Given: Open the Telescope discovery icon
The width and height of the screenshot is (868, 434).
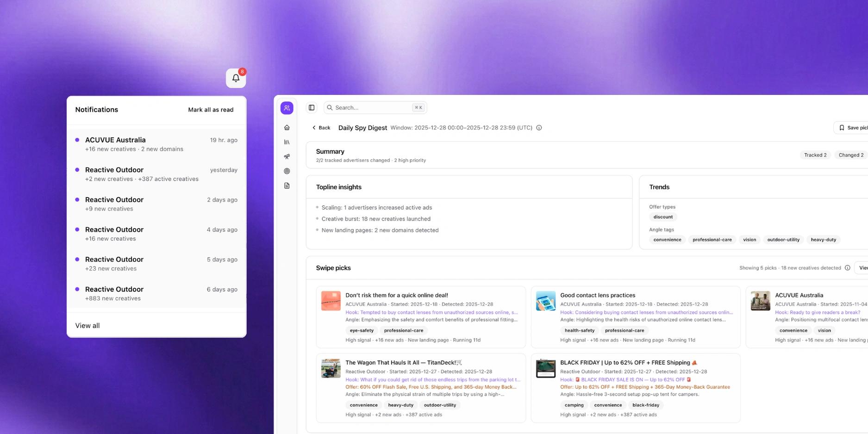Looking at the screenshot, I should coord(287,156).
